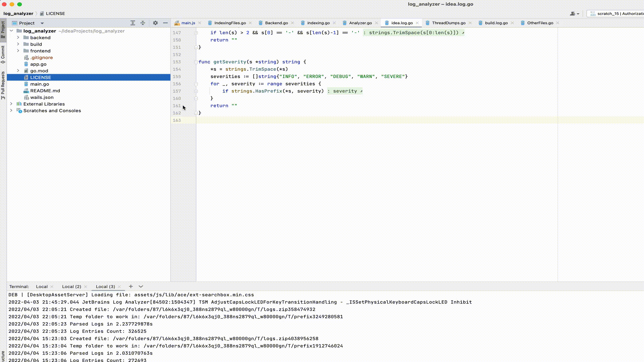Screen dimensions: 644x362
Task: Add a new terminal tab
Action: click(131, 286)
